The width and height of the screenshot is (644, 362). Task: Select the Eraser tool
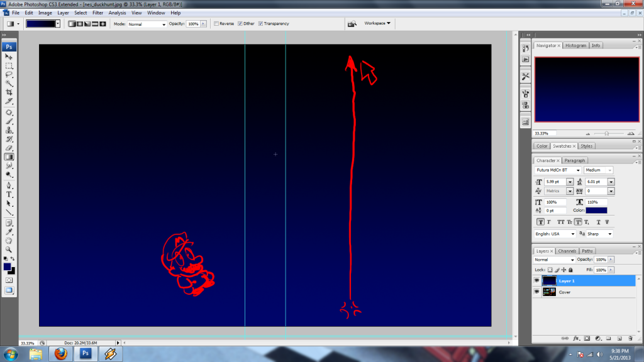pos(9,148)
